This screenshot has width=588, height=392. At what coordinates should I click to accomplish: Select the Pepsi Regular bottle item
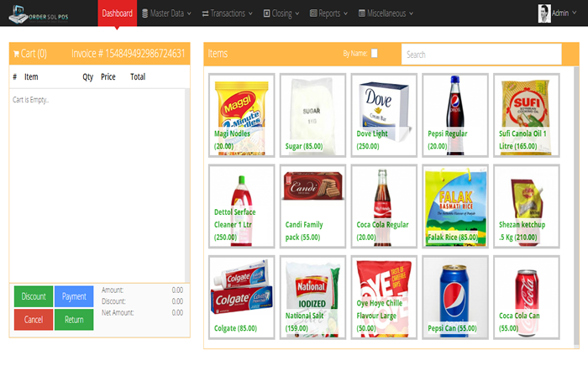[455, 115]
